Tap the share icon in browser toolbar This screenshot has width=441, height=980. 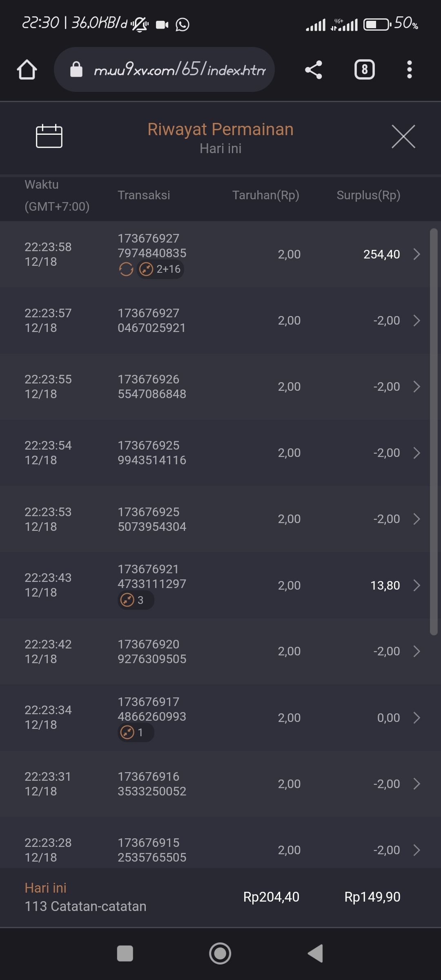pyautogui.click(x=314, y=69)
